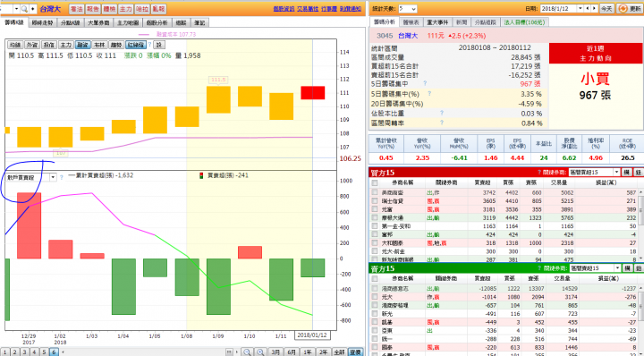Check the box for 新光 seller row

pos(375,314)
